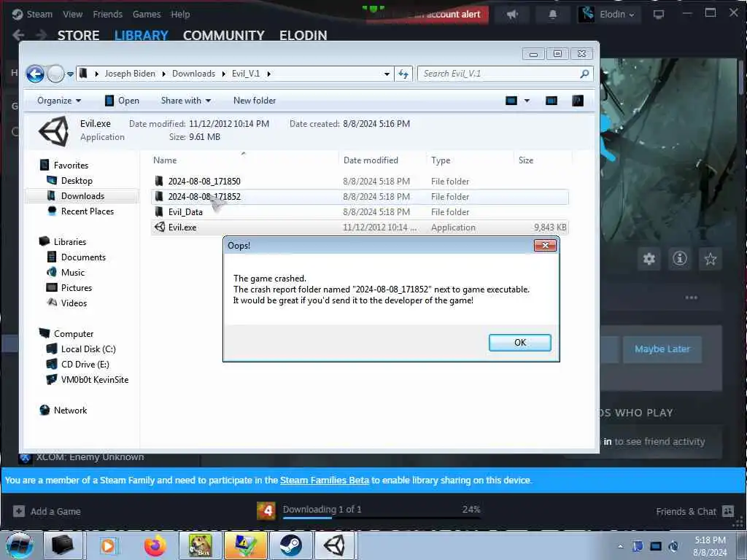This screenshot has width=747, height=560.
Task: Close the Oops dialog with red X
Action: (545, 245)
